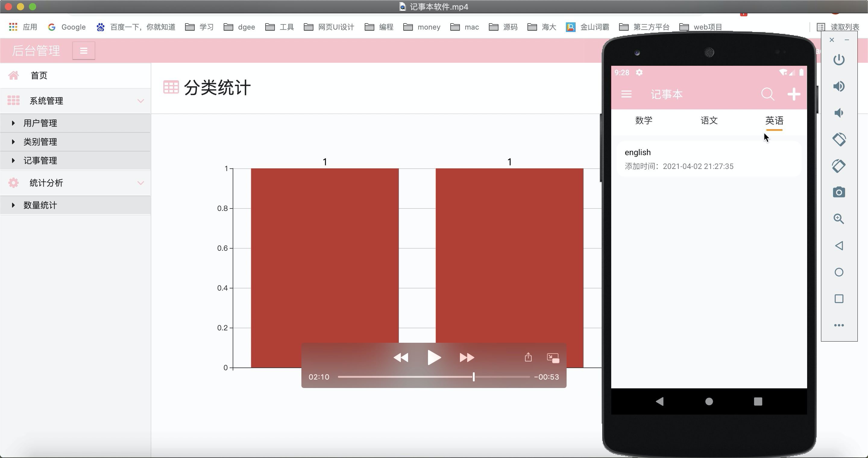This screenshot has width=868, height=458.
Task: Expand the 记事管理 tree item
Action: pyautogui.click(x=75, y=161)
